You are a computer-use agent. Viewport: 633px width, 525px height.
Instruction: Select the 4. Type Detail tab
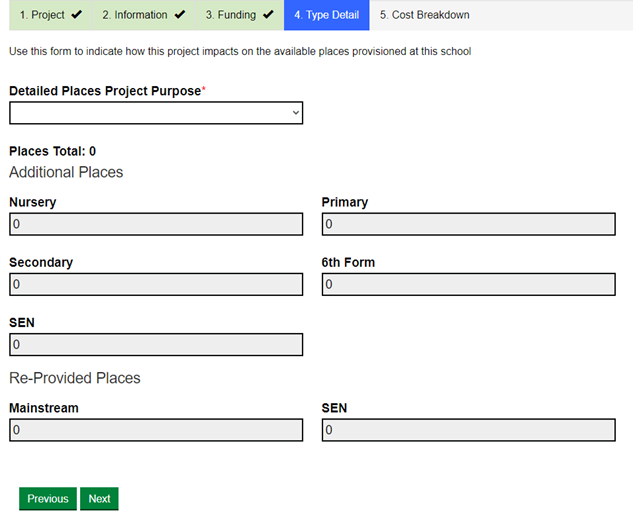tap(326, 15)
